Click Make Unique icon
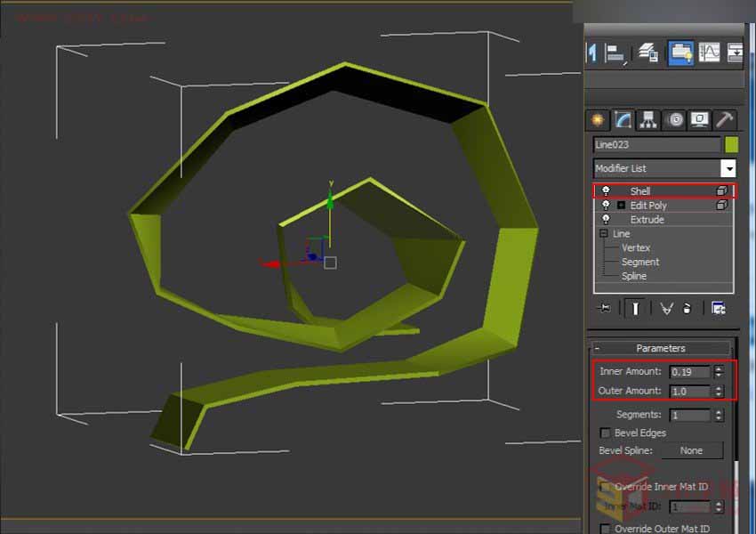The image size is (756, 534). [x=666, y=308]
